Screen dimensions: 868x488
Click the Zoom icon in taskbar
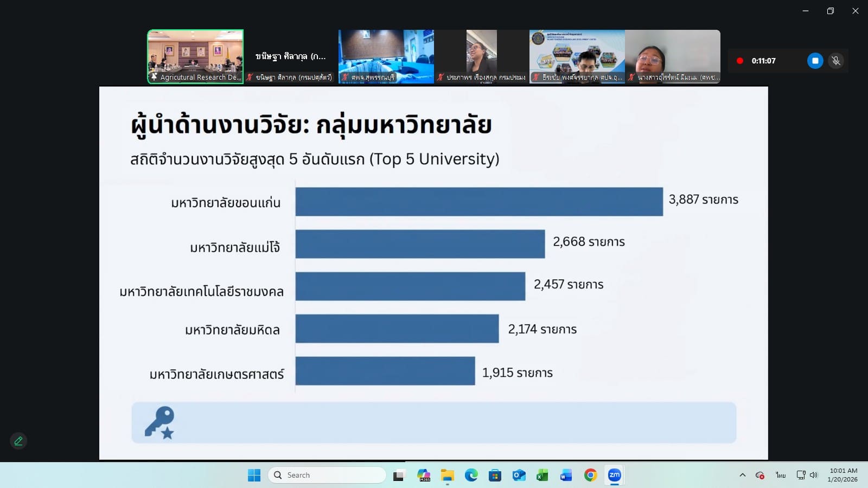[x=614, y=475]
